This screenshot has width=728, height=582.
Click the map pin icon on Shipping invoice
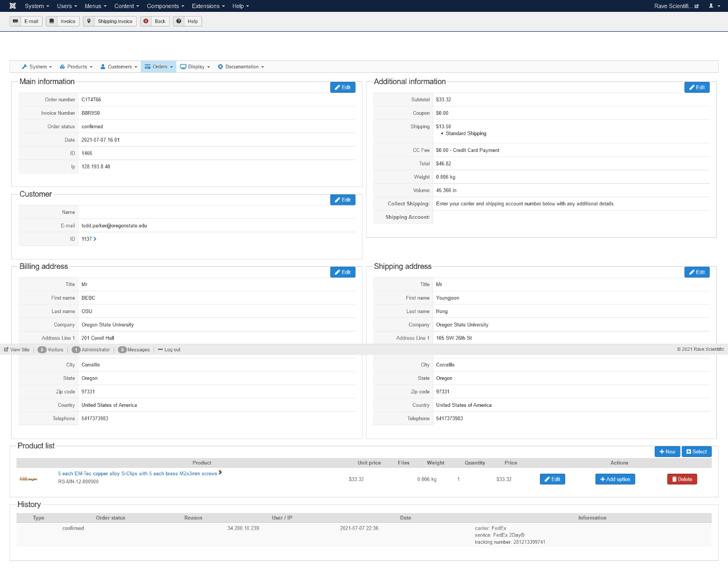pyautogui.click(x=89, y=22)
